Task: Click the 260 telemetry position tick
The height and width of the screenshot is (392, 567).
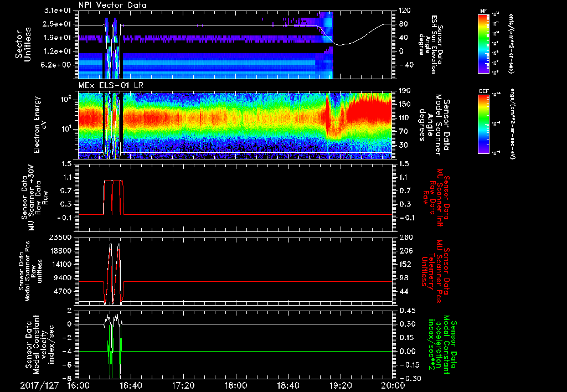Action: pyautogui.click(x=405, y=237)
